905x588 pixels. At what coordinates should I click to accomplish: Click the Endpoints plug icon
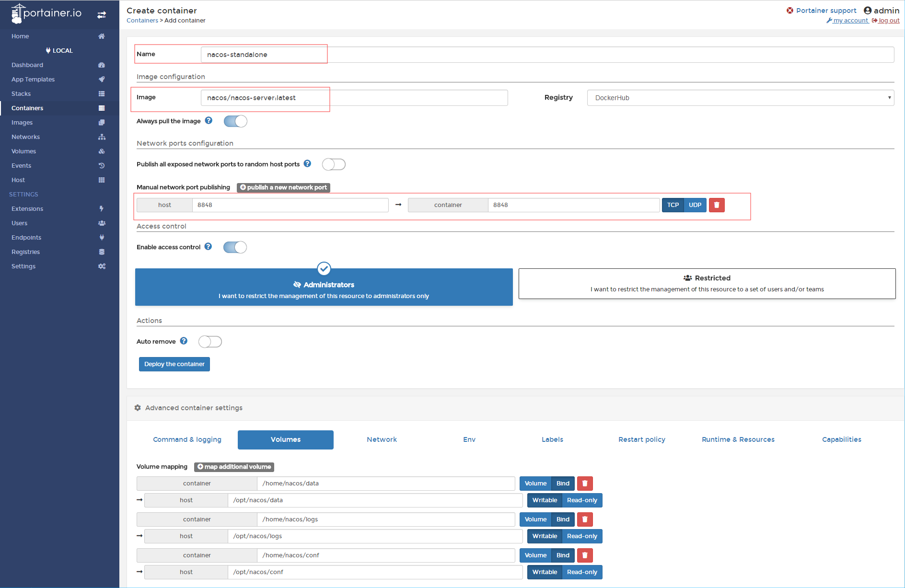pos(102,238)
